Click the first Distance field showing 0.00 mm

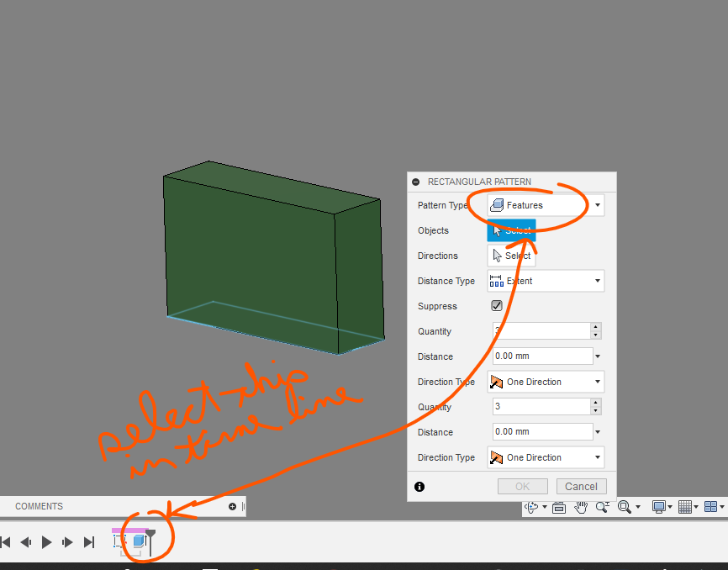(543, 356)
